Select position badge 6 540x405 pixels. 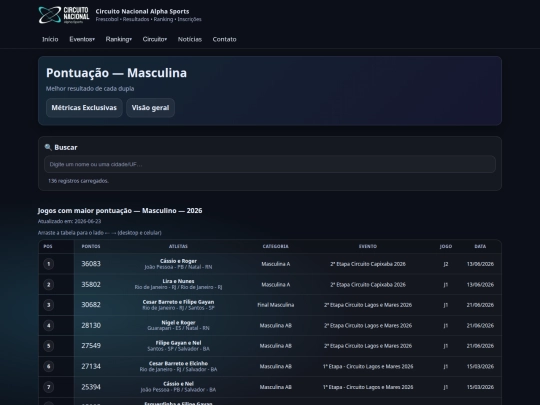click(x=49, y=366)
